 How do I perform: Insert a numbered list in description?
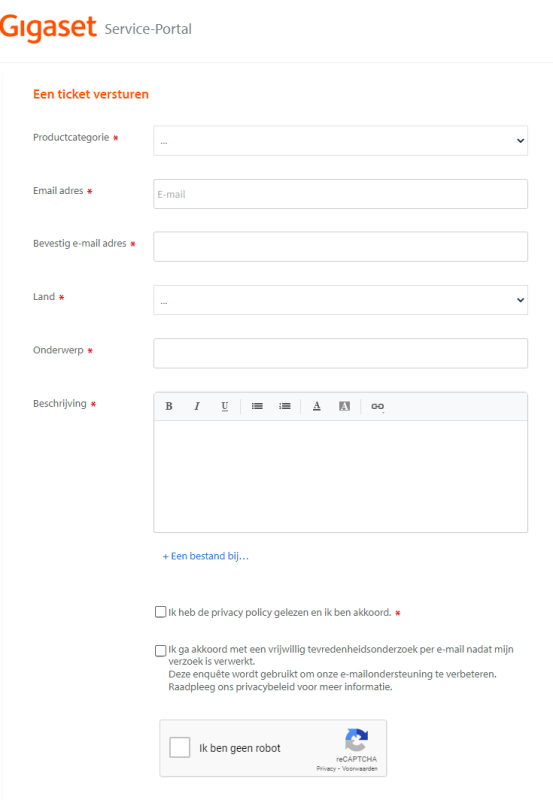click(x=285, y=406)
